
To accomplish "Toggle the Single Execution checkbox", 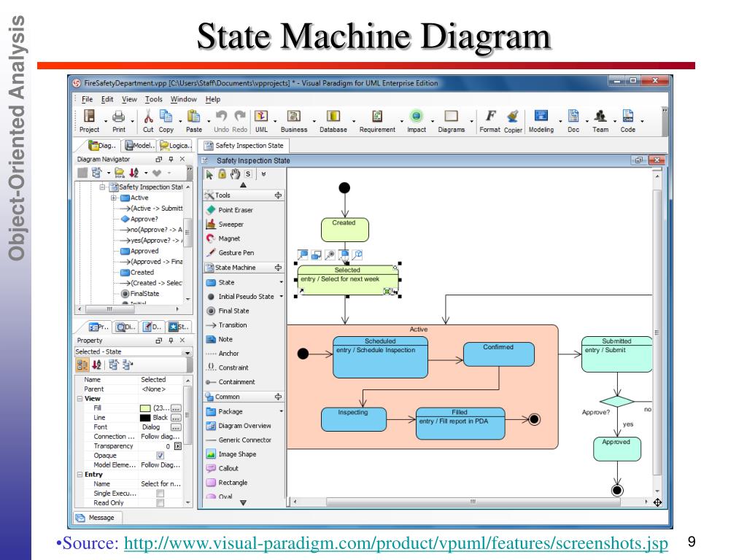I will [160, 494].
